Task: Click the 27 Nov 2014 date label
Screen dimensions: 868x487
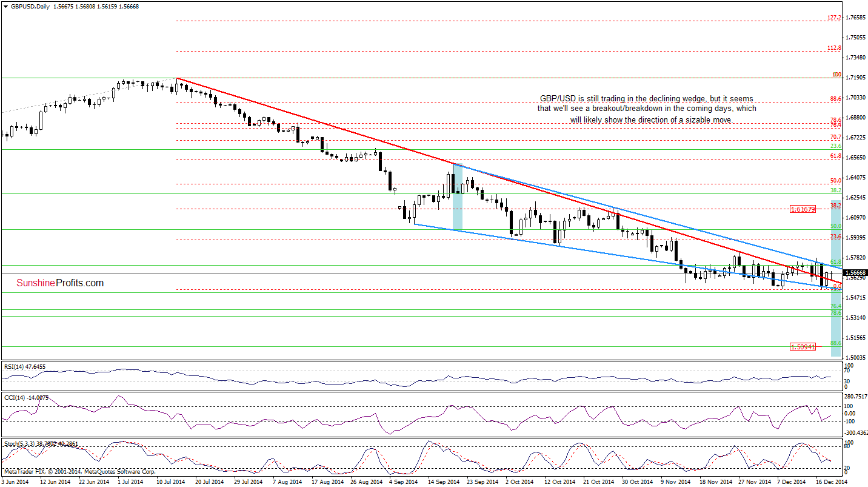Action: click(x=754, y=482)
